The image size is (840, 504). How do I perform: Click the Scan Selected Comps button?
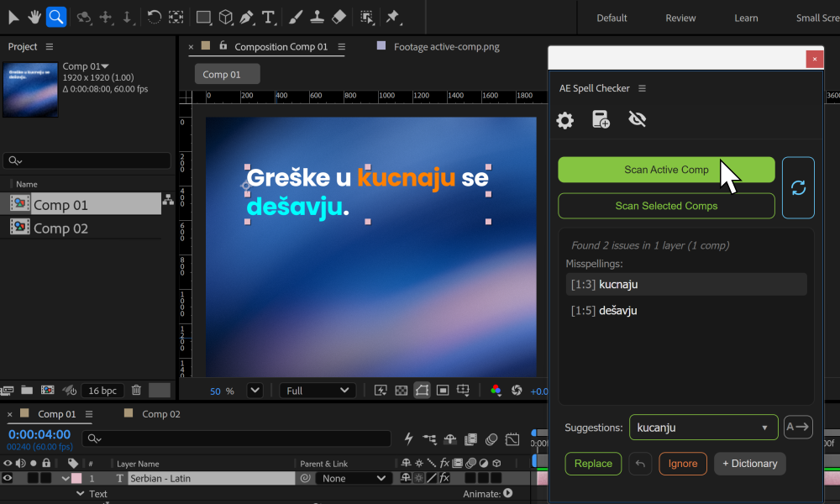666,206
